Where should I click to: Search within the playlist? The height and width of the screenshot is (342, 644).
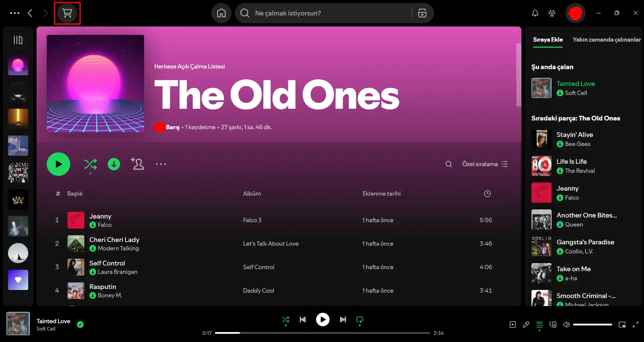pos(449,164)
